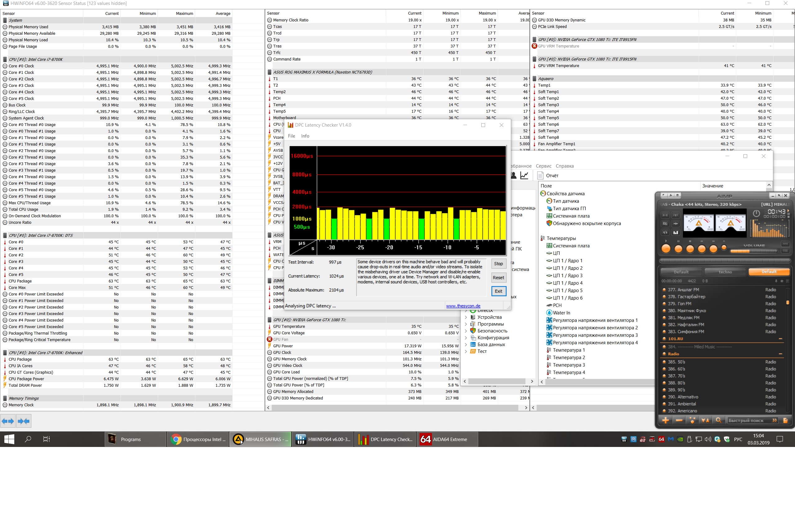
Task: Adjust the AIMP volume slider
Action: (x=753, y=251)
